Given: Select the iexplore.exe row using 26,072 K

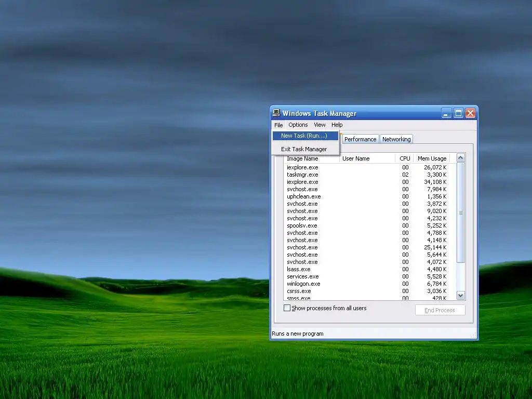Looking at the screenshot, I should [x=366, y=167].
